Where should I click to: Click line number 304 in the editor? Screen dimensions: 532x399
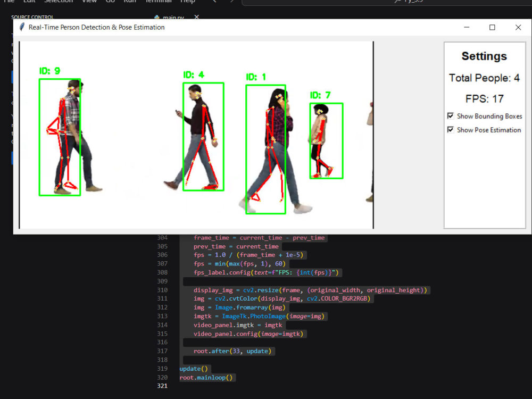pos(162,237)
